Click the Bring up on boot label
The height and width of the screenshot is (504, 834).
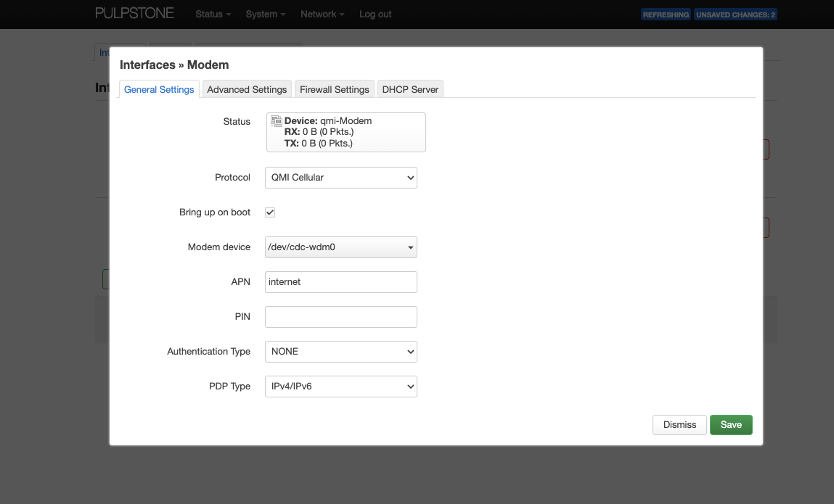pyautogui.click(x=215, y=212)
